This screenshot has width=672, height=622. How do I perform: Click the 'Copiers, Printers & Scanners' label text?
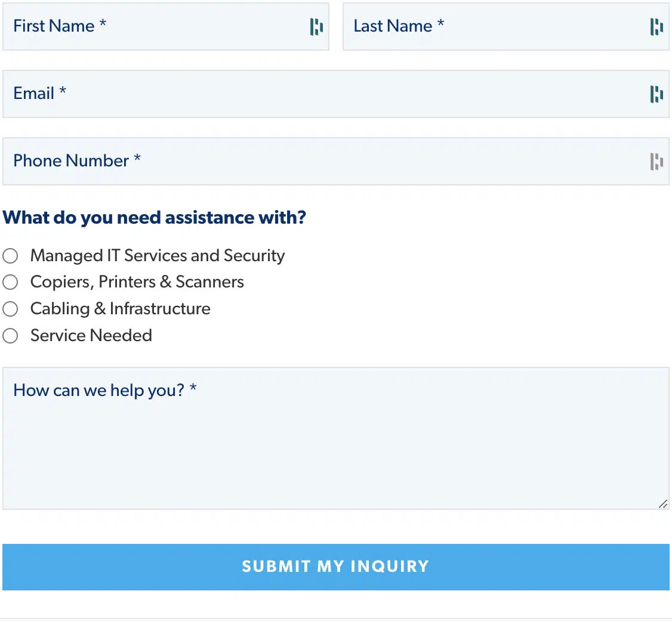(137, 282)
